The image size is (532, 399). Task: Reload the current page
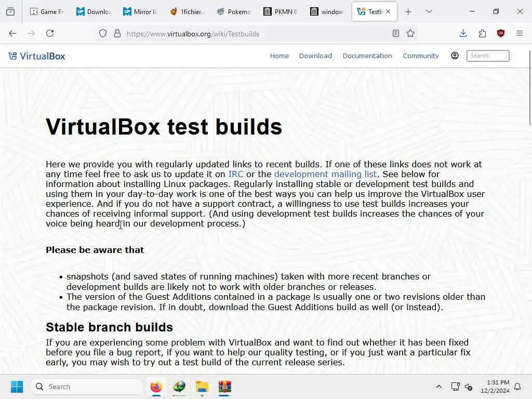[50, 33]
